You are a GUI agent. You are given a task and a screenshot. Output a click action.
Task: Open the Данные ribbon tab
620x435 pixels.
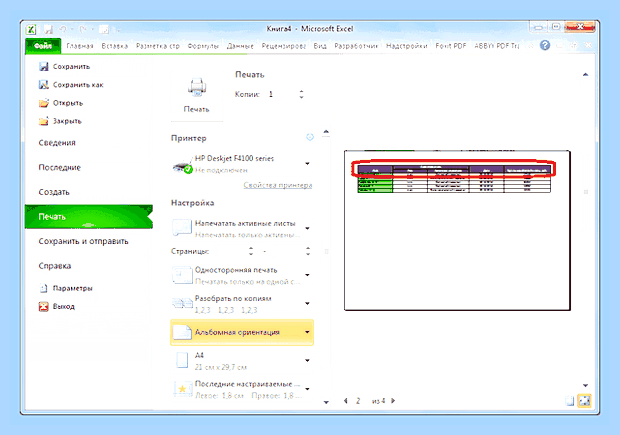pyautogui.click(x=240, y=46)
